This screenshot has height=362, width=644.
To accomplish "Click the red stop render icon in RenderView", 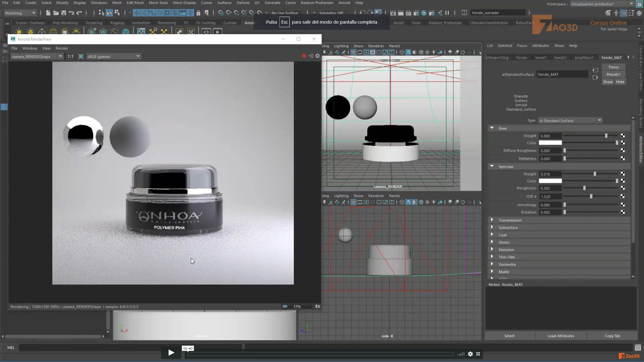I will [304, 56].
